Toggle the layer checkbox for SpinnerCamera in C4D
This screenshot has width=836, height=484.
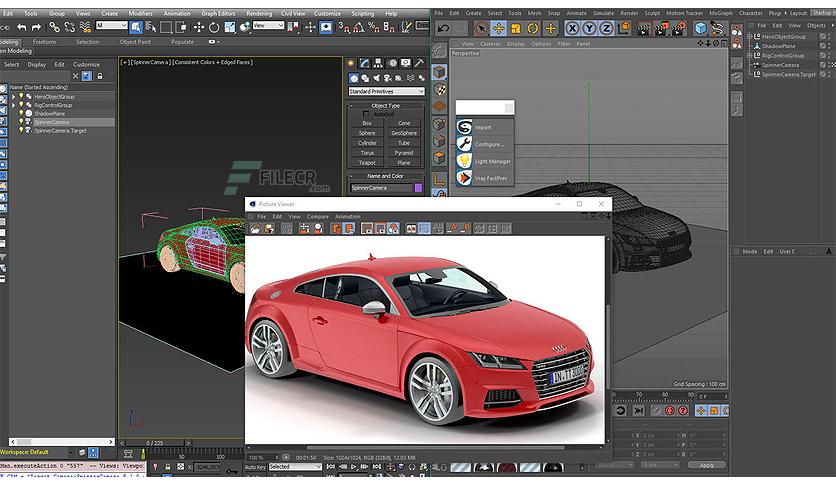pos(823,65)
